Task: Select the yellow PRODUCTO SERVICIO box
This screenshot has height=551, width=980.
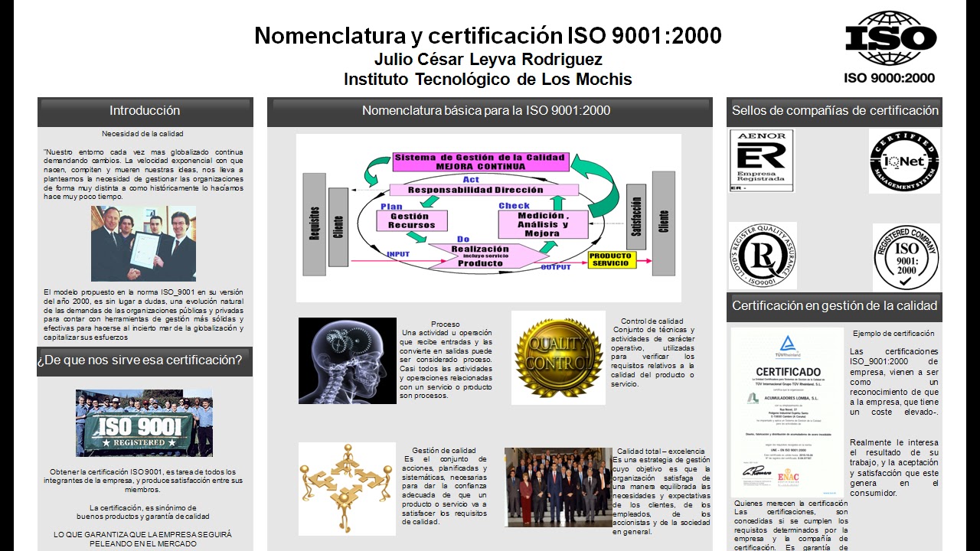Action: pos(612,259)
